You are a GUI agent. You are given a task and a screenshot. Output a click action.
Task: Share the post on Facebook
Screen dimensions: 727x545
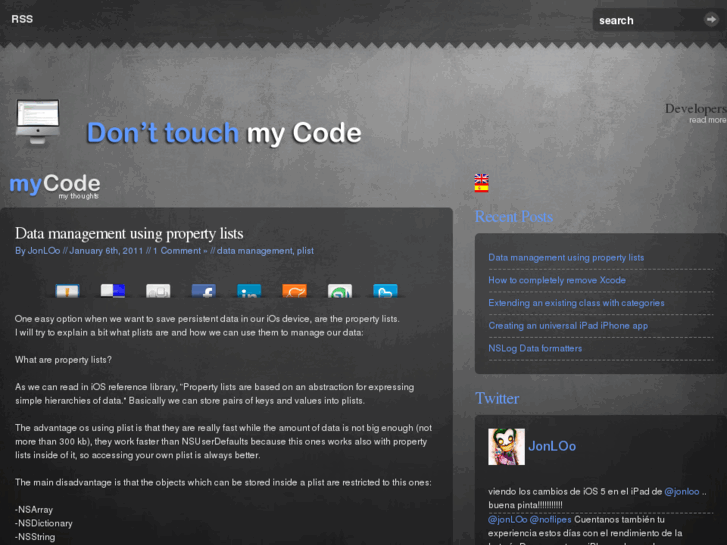tap(204, 291)
